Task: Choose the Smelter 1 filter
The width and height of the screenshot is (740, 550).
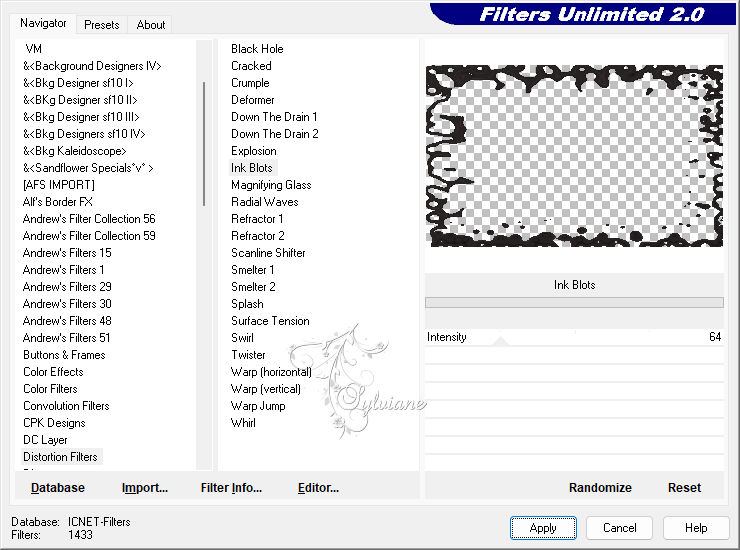Action: click(252, 270)
